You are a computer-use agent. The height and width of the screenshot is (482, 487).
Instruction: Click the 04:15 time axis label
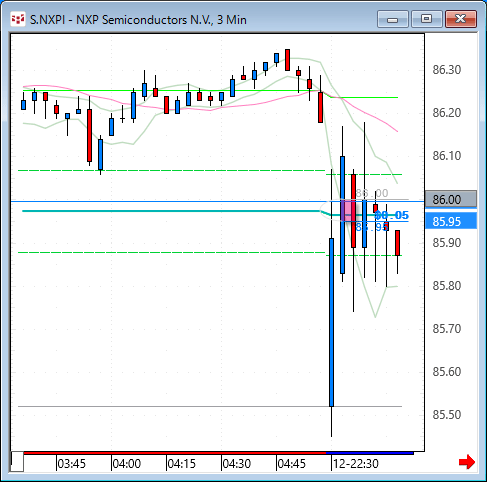(182, 464)
